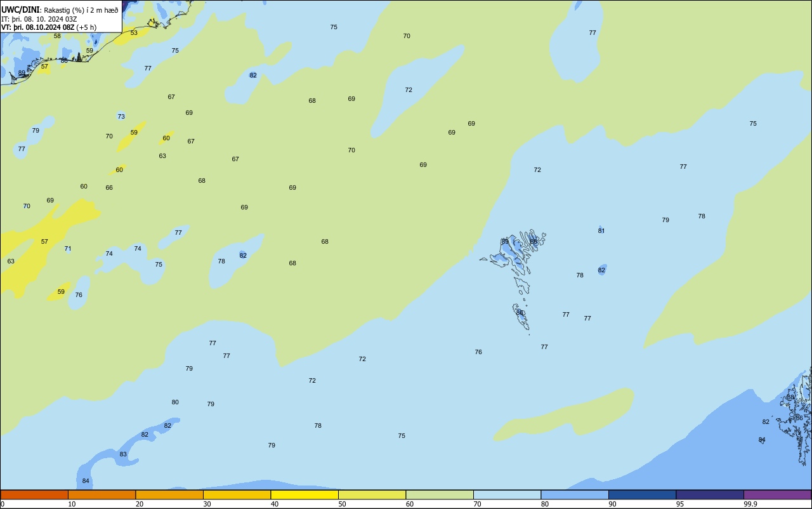The width and height of the screenshot is (812, 509).
Task: Click the "10" legend tick label
Action: (x=72, y=504)
